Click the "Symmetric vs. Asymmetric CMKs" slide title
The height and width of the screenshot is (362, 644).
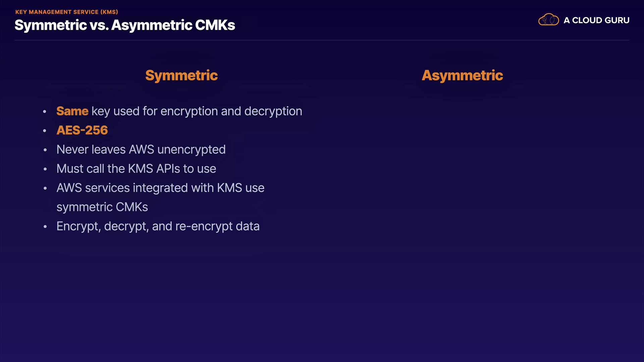pyautogui.click(x=125, y=25)
